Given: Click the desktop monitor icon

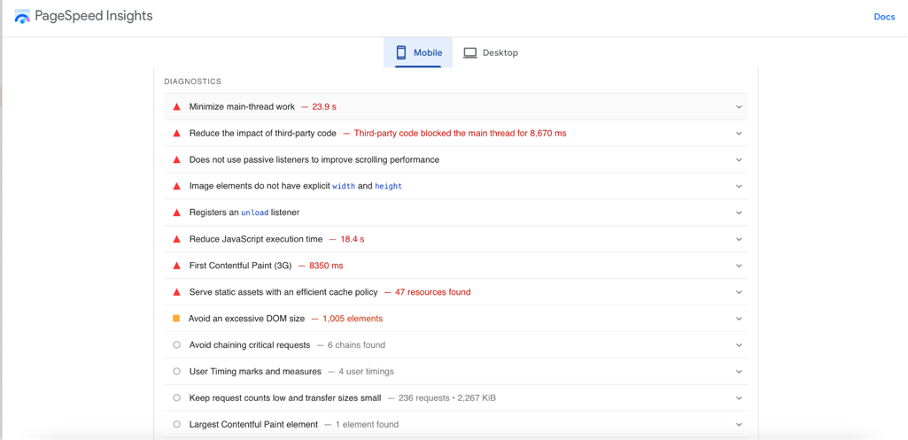Looking at the screenshot, I should tap(470, 53).
